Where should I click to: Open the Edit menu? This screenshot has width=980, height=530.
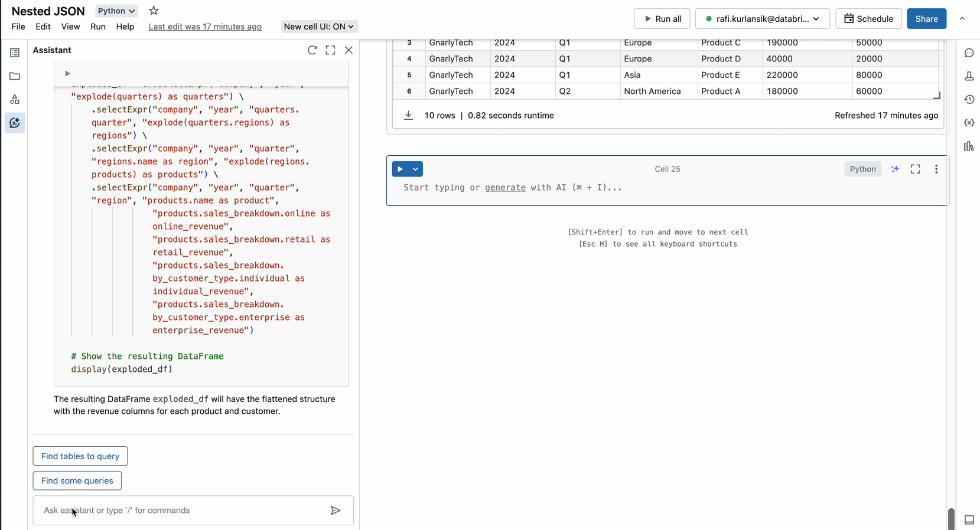43,27
